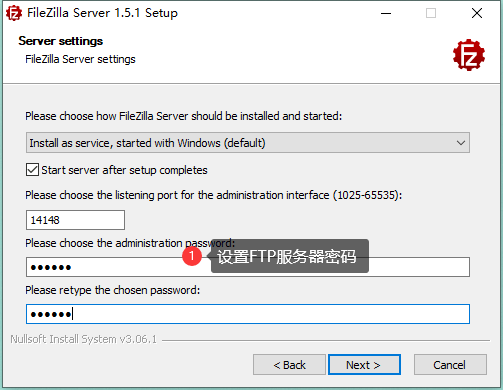Click the Server settings header title

61,41
